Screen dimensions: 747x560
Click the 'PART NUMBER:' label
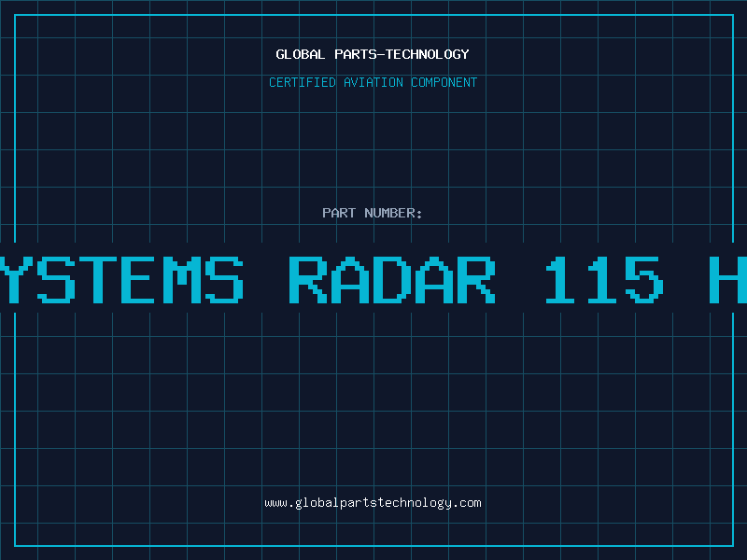pos(373,213)
